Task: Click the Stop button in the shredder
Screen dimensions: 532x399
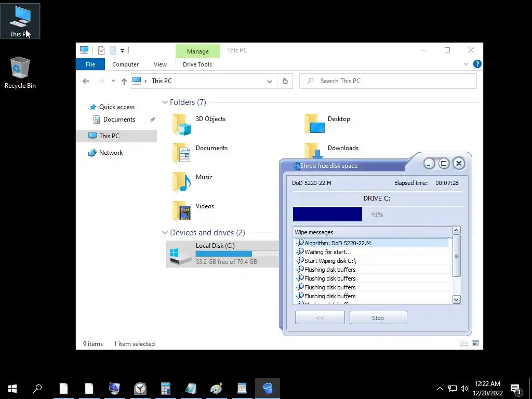Action: (x=378, y=318)
